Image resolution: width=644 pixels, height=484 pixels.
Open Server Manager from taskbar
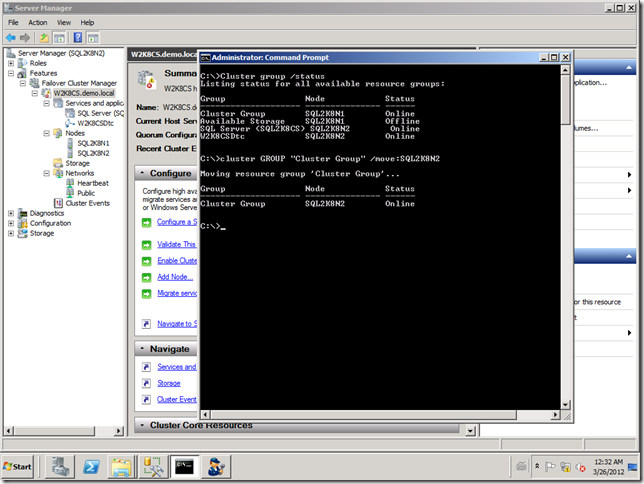pyautogui.click(x=60, y=467)
